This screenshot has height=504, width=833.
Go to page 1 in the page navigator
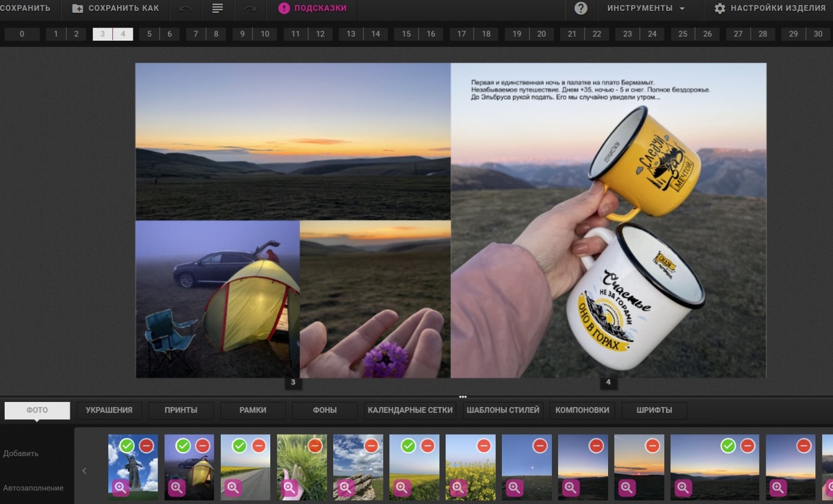point(56,34)
